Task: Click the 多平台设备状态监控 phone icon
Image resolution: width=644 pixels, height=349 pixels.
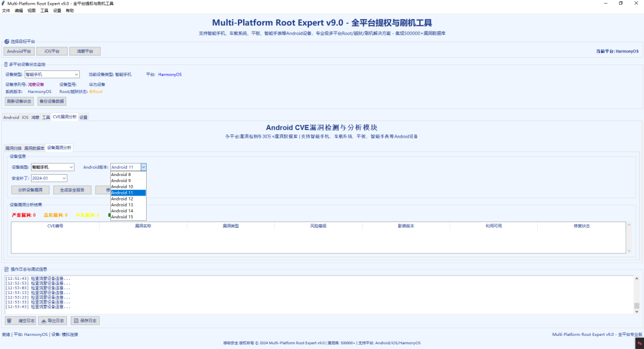Action: click(6, 64)
